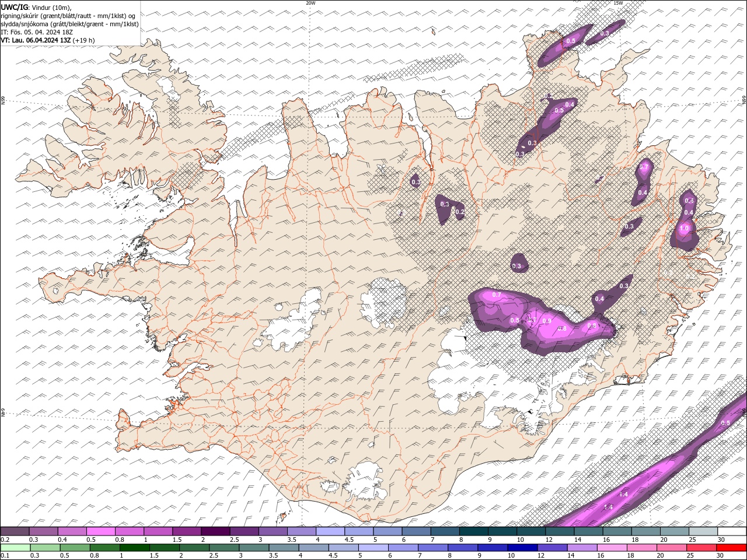This screenshot has height=560, width=747.
Task: Click the red rain legend swatch for 30 mm
Action: (x=731, y=547)
